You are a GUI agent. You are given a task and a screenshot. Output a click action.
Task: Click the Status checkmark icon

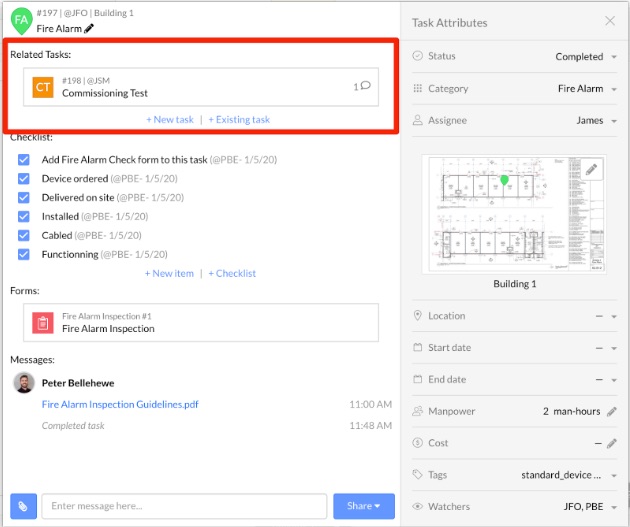coord(418,56)
